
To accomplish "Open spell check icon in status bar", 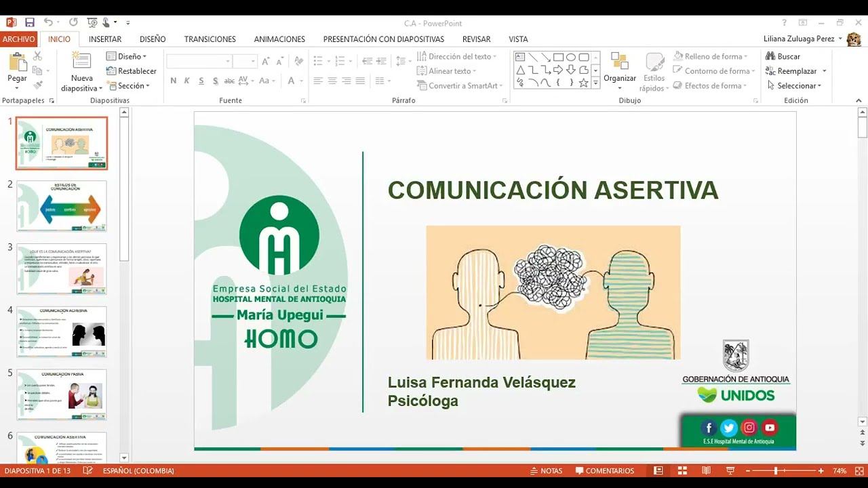I will click(87, 470).
